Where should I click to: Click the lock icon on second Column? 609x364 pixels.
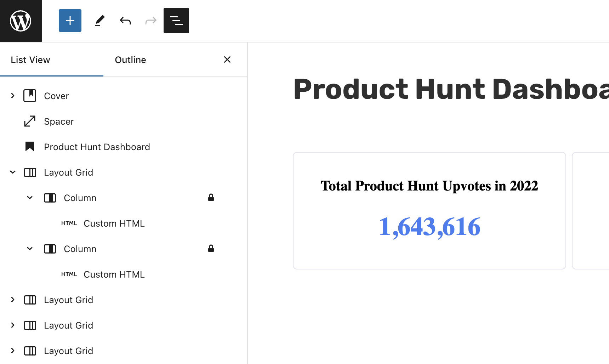tap(211, 249)
